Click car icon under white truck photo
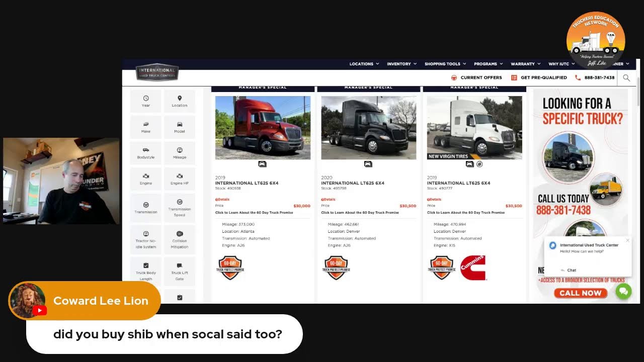Viewport: 644px width, 362px height. point(469,164)
